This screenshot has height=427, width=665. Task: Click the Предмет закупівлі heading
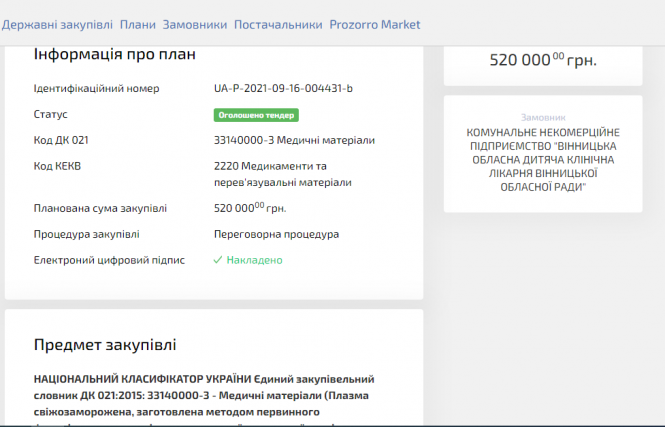pos(105,345)
